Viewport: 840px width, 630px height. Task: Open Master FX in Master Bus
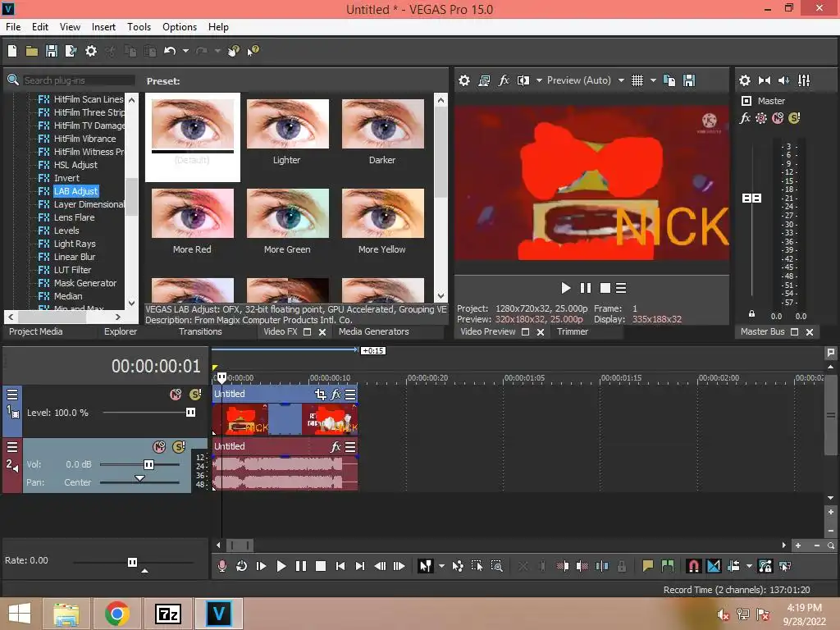coord(745,118)
